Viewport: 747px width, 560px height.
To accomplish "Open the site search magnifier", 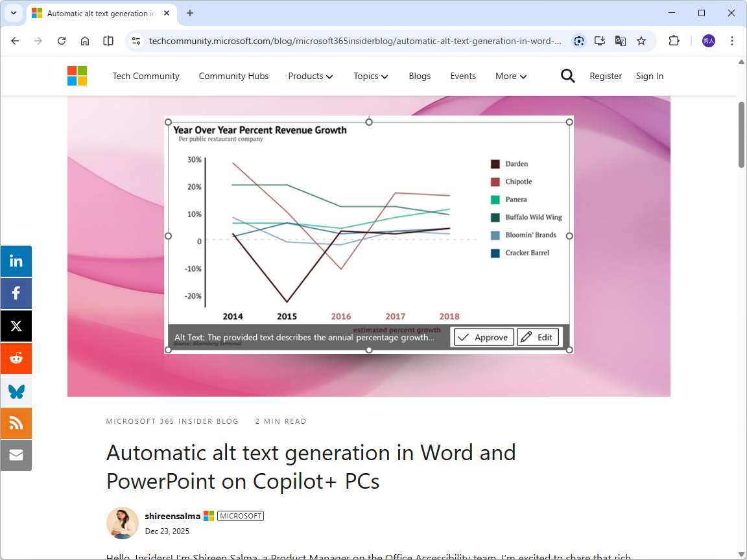I will pyautogui.click(x=567, y=76).
